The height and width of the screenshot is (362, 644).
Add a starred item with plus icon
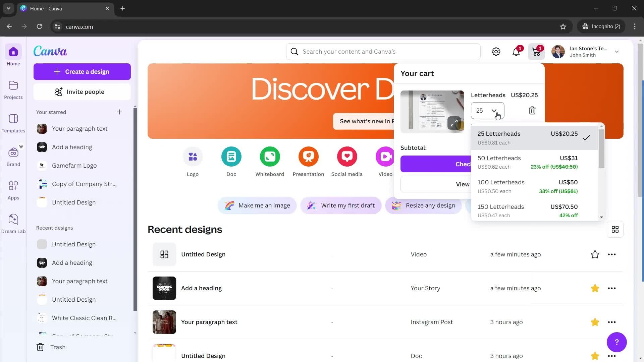[x=119, y=112]
